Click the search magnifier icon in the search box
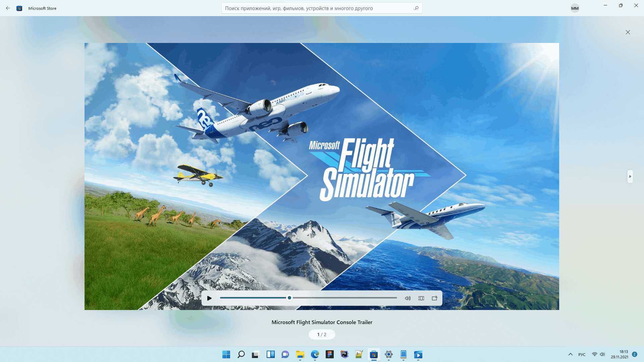The height and width of the screenshot is (362, 644). click(417, 8)
